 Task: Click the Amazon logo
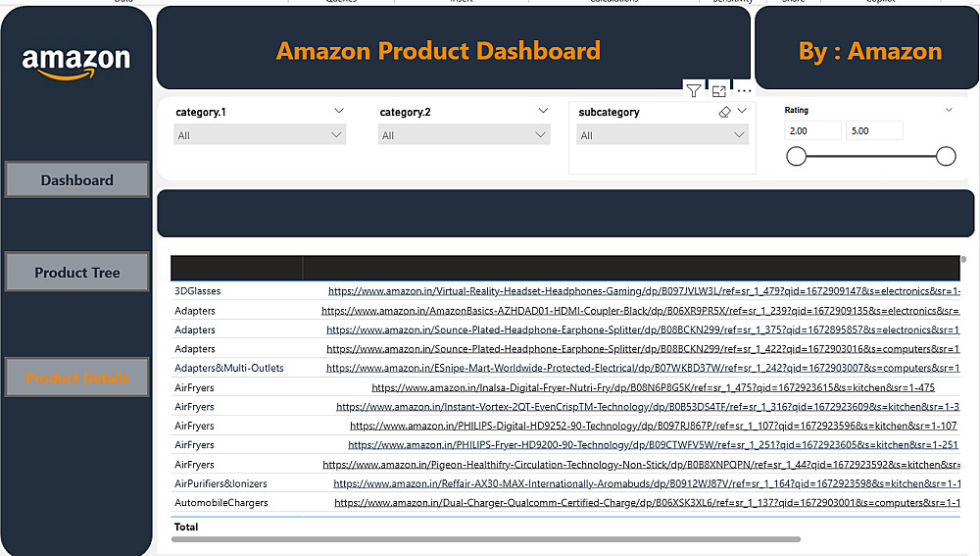coord(76,61)
